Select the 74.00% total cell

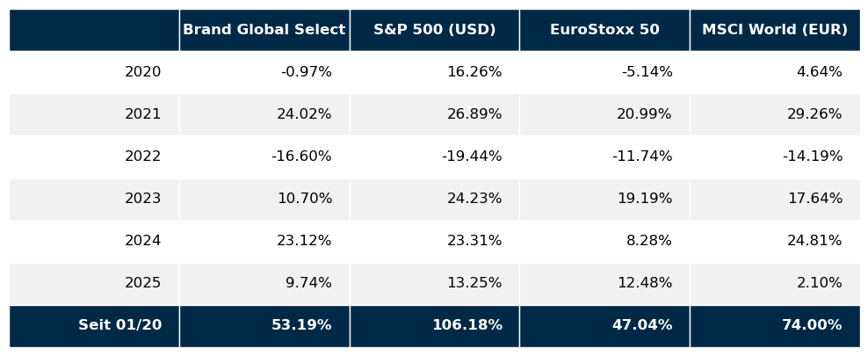click(x=812, y=325)
